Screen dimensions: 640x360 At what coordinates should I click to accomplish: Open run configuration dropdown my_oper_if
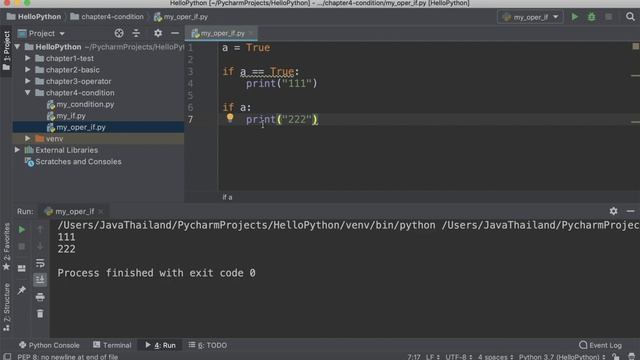click(x=530, y=17)
